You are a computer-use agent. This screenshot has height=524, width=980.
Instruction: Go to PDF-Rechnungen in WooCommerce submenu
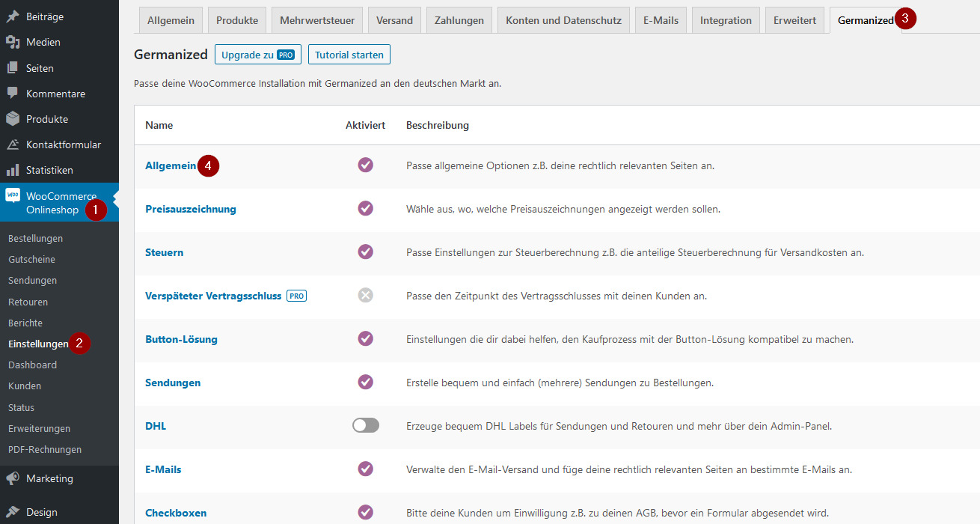pyautogui.click(x=45, y=449)
